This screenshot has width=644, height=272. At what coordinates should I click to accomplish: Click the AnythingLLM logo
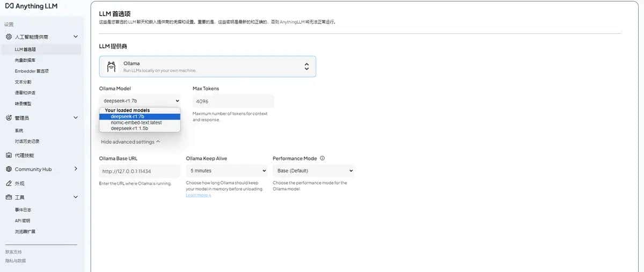[x=31, y=6]
